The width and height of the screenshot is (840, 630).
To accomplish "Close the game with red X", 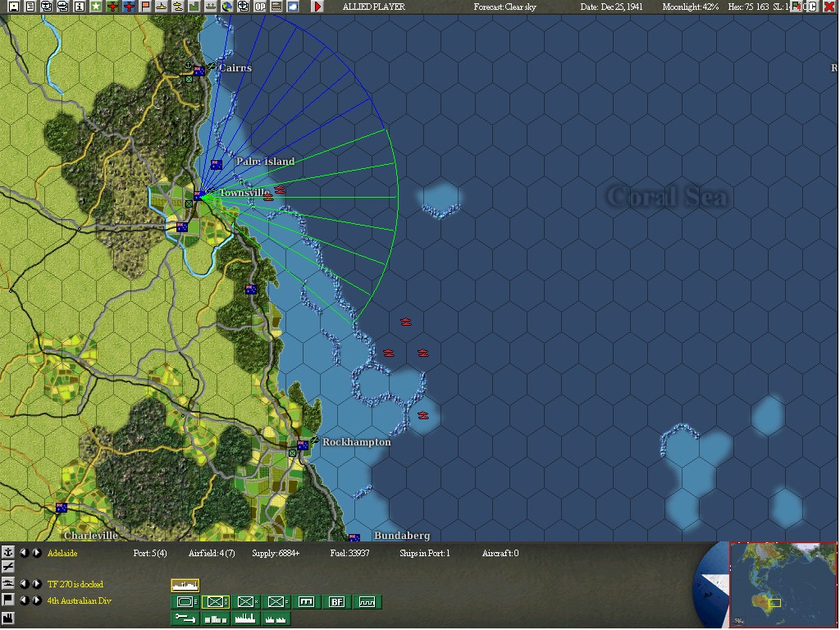I will pos(829,7).
